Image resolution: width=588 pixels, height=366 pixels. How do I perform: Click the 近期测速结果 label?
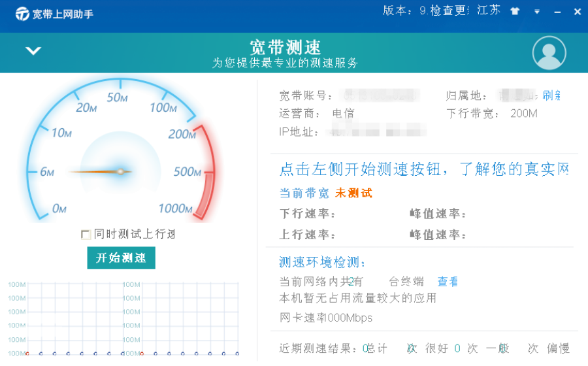318,348
